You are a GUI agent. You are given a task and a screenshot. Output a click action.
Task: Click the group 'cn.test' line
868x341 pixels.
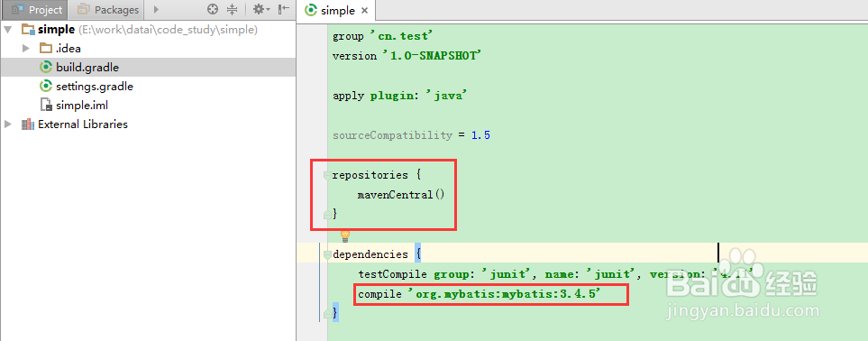pos(382,37)
